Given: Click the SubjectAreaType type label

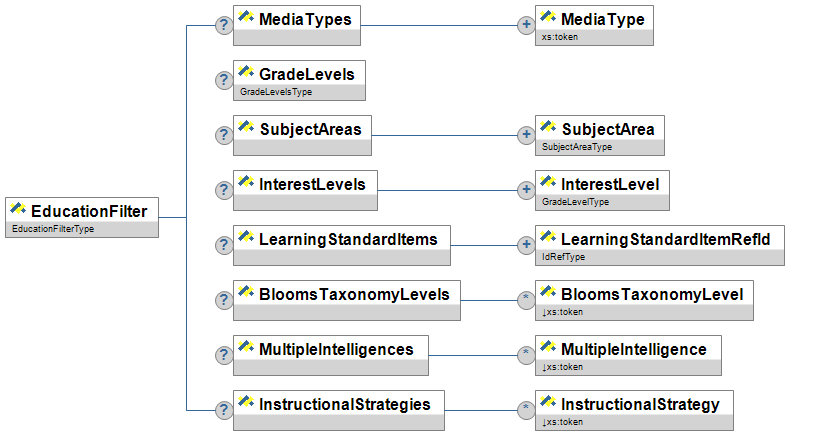Looking at the screenshot, I should point(577,147).
